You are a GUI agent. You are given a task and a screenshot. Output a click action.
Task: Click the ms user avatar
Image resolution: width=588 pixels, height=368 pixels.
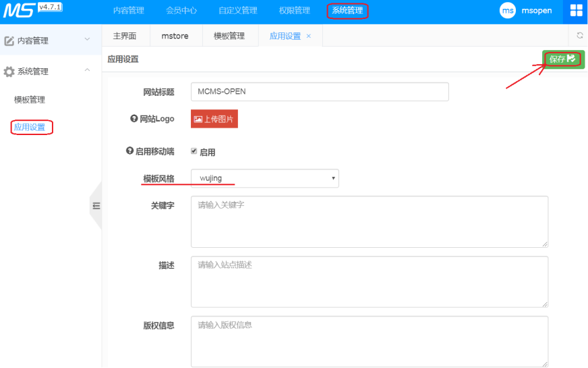click(x=507, y=11)
